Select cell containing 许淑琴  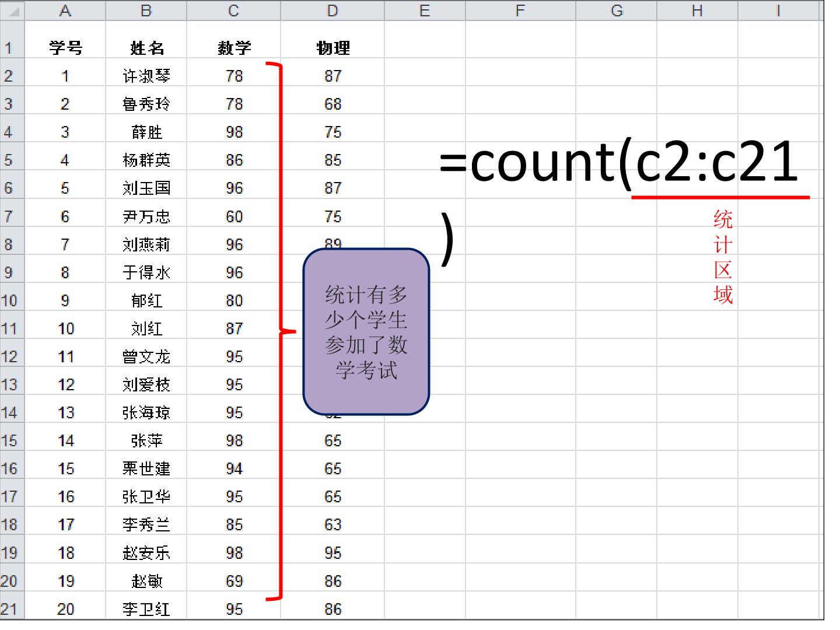click(x=146, y=75)
